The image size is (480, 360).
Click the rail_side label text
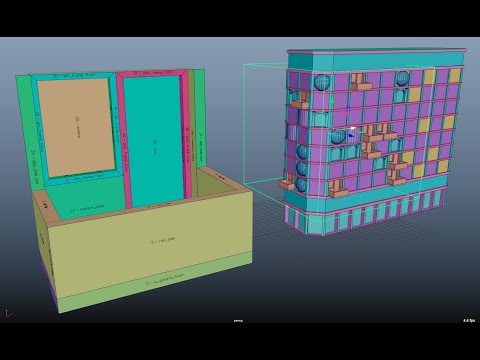[x=163, y=240]
